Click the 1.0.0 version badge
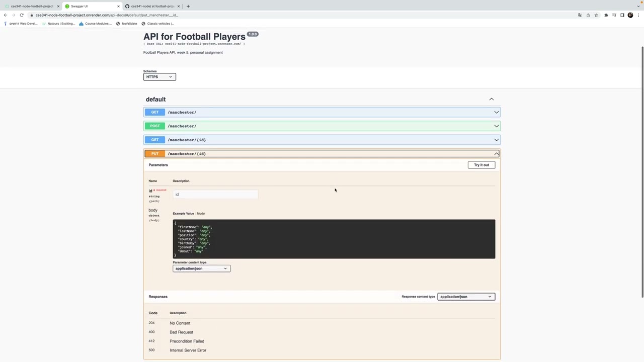Screen dimensions: 644x362 253,34
